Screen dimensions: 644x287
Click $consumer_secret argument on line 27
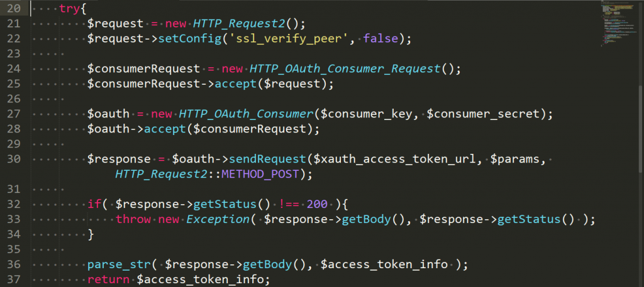[x=482, y=114]
